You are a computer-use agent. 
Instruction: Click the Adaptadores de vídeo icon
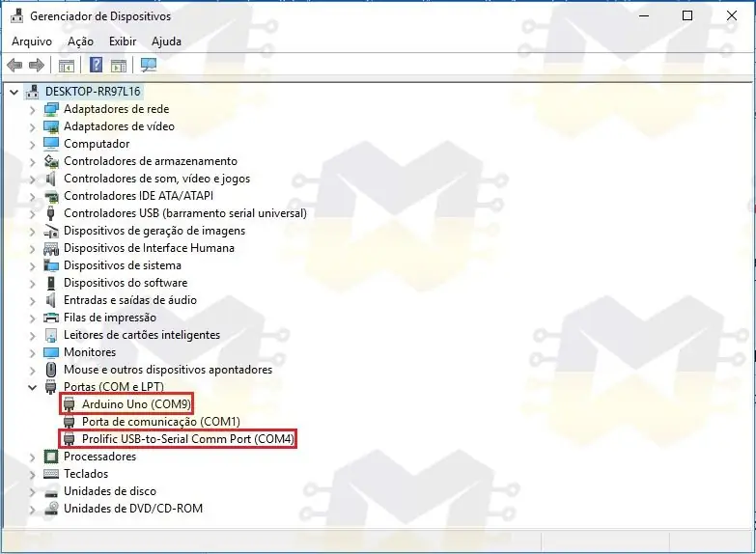(51, 126)
